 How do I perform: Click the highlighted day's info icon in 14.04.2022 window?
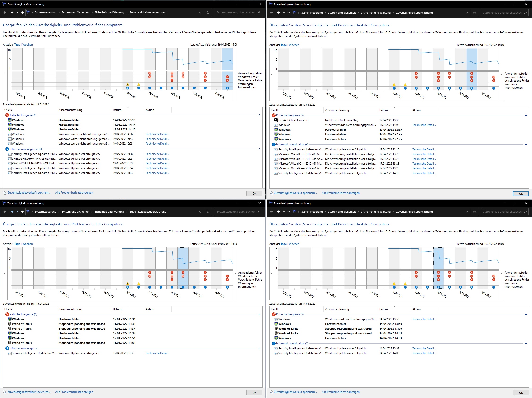click(438, 287)
